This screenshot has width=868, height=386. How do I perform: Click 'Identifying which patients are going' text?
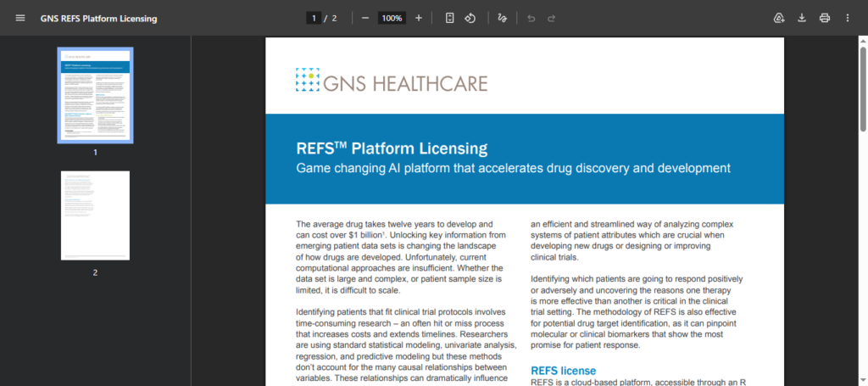point(637,279)
